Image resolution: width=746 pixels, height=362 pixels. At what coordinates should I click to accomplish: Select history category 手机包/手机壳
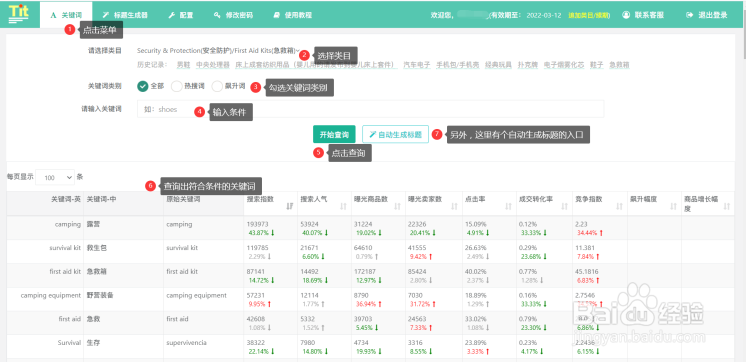coord(458,65)
